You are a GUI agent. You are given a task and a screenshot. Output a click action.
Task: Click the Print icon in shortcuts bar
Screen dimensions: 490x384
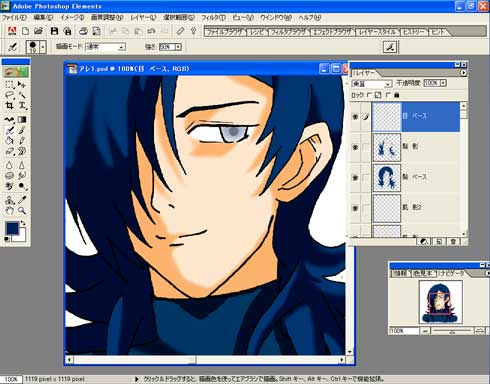pos(83,31)
